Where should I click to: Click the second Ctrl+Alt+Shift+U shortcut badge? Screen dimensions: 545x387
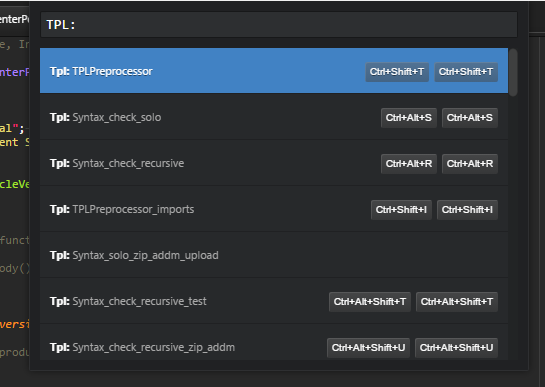tap(456, 348)
